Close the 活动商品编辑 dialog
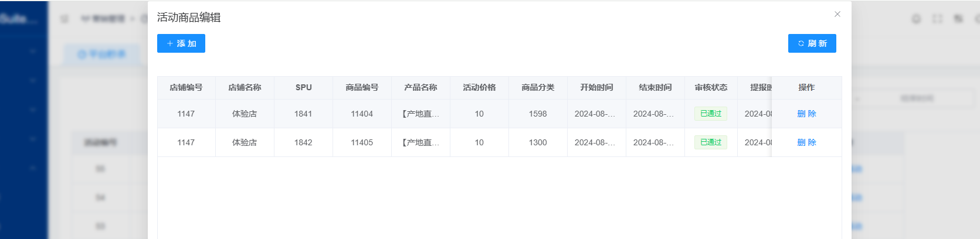The image size is (980, 239). tap(837, 14)
